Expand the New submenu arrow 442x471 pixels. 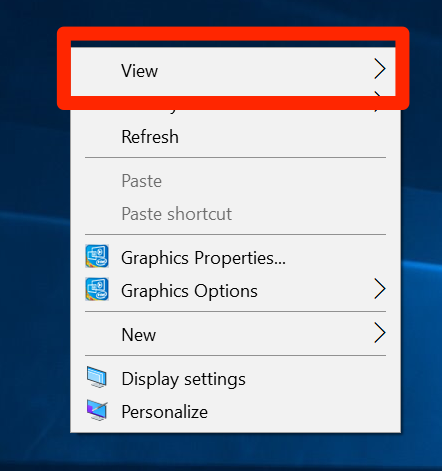pyautogui.click(x=380, y=333)
